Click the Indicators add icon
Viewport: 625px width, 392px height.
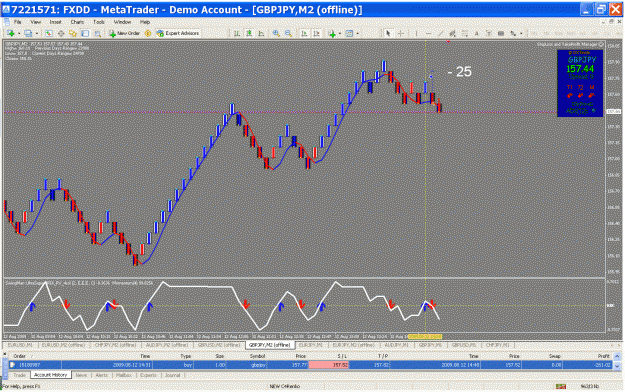point(332,33)
